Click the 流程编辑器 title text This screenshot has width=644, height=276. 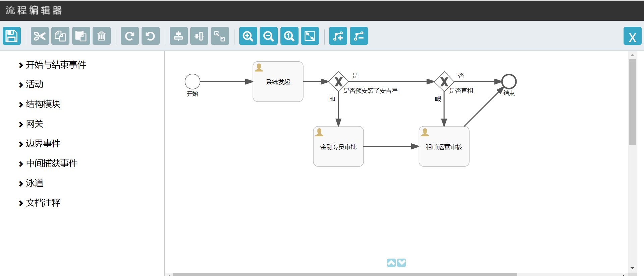(34, 10)
